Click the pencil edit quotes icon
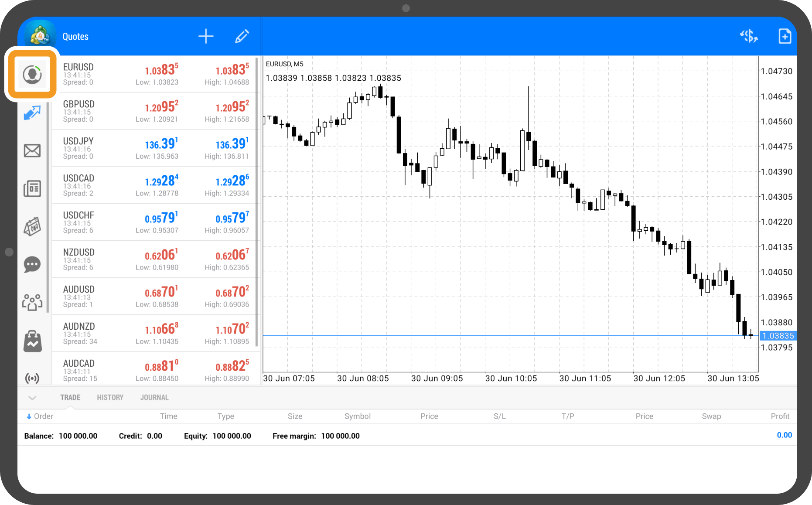The image size is (812, 505). 242,36
